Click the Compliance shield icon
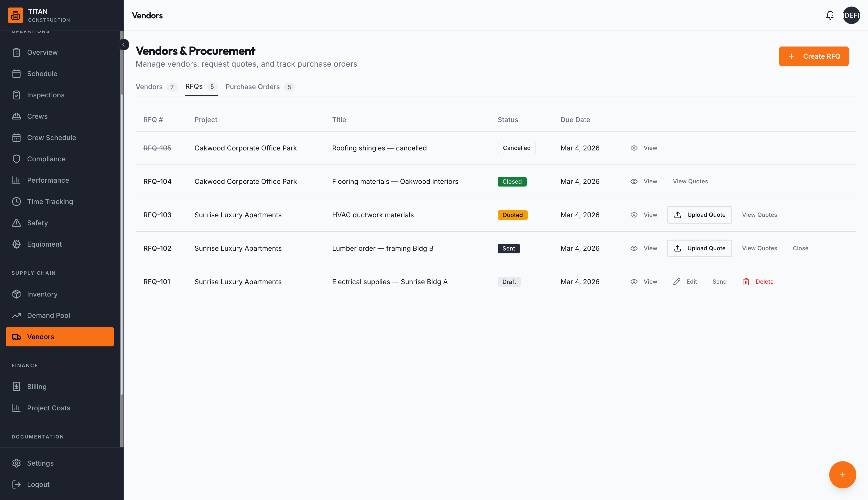Image resolution: width=868 pixels, height=500 pixels. pyautogui.click(x=16, y=159)
